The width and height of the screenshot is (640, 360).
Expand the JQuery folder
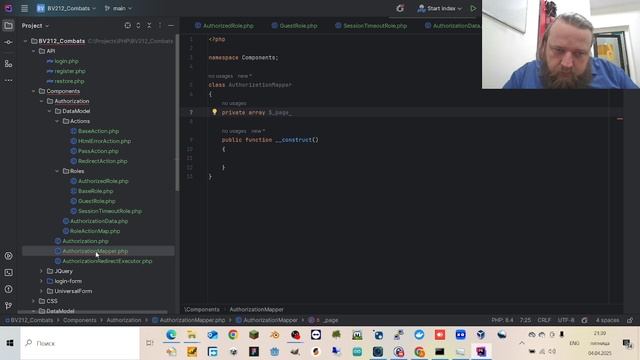[41, 271]
